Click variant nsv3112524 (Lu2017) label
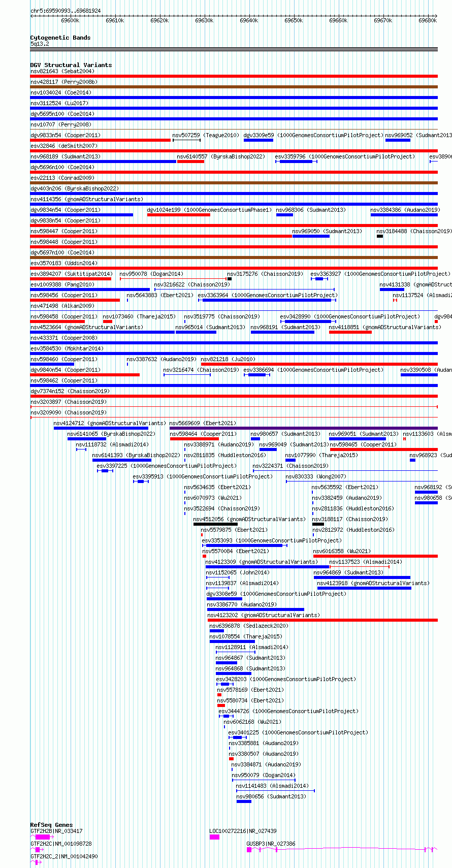 click(60, 103)
